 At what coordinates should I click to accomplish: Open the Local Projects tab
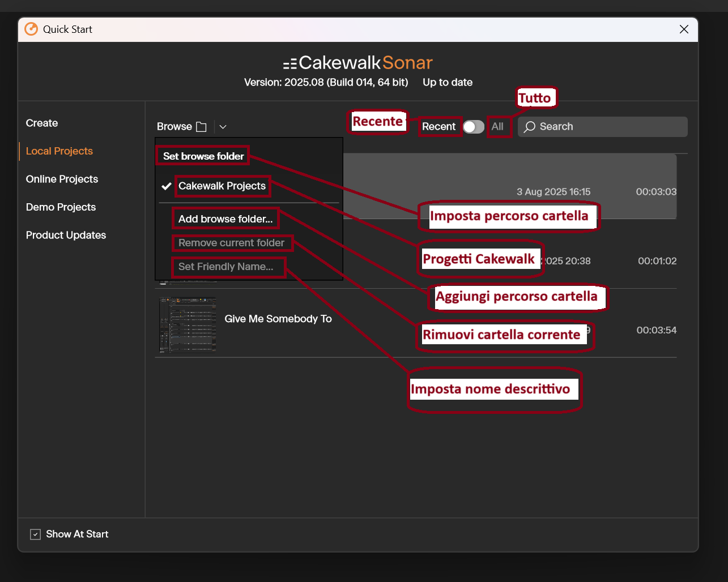(x=59, y=151)
